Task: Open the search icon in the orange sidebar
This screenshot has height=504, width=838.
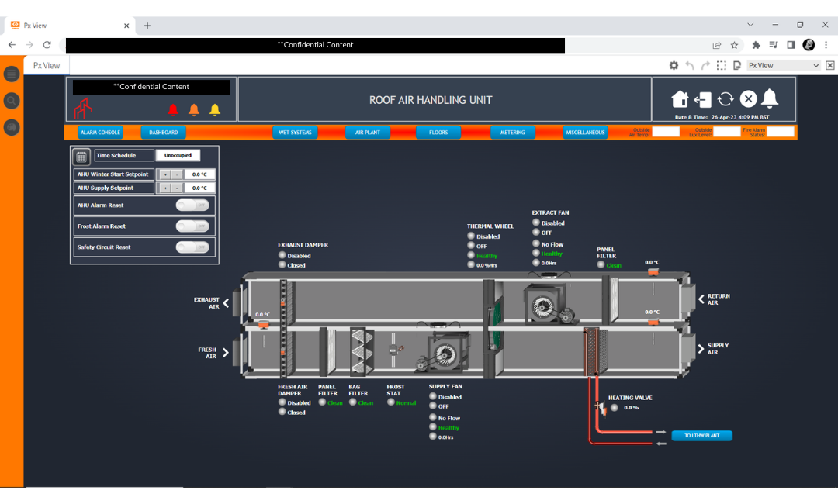Action: point(11,101)
